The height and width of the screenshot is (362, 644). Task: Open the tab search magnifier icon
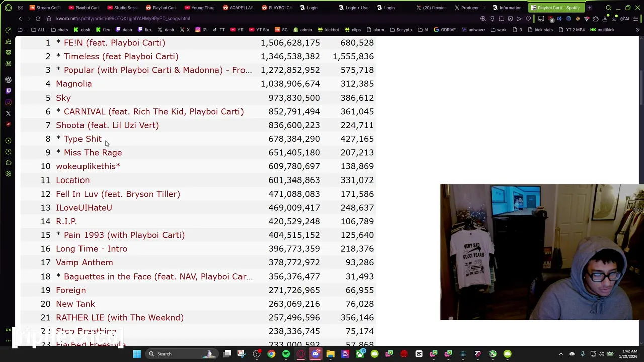pyautogui.click(x=608, y=8)
